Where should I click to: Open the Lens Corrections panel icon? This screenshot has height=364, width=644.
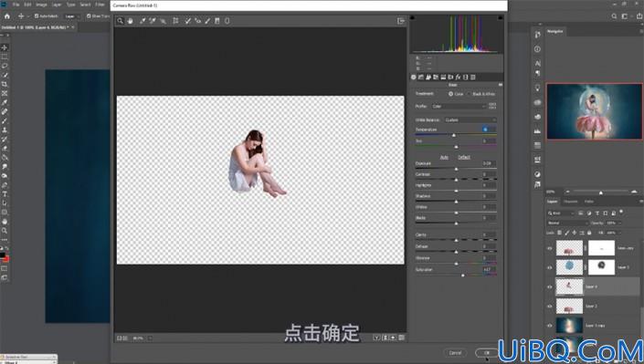450,78
